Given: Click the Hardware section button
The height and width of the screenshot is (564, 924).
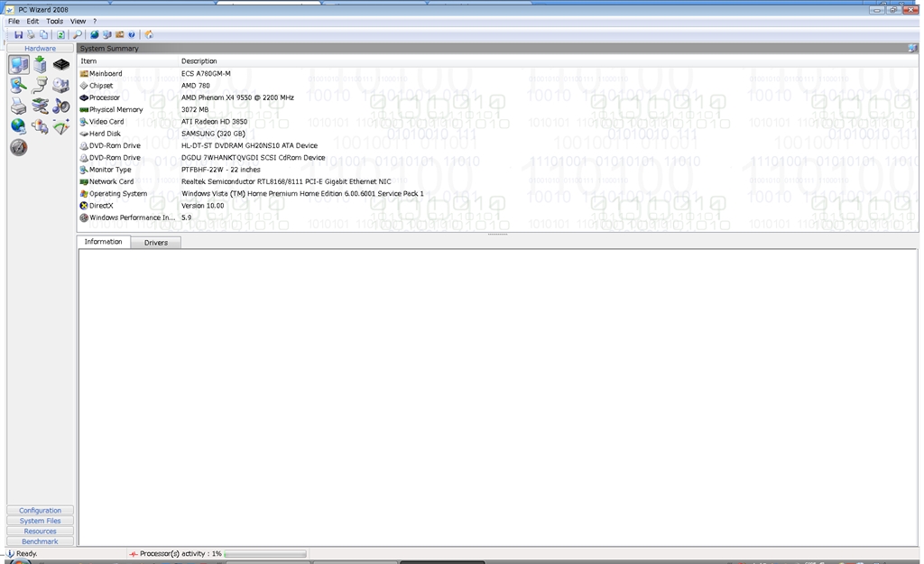Looking at the screenshot, I should point(40,49).
